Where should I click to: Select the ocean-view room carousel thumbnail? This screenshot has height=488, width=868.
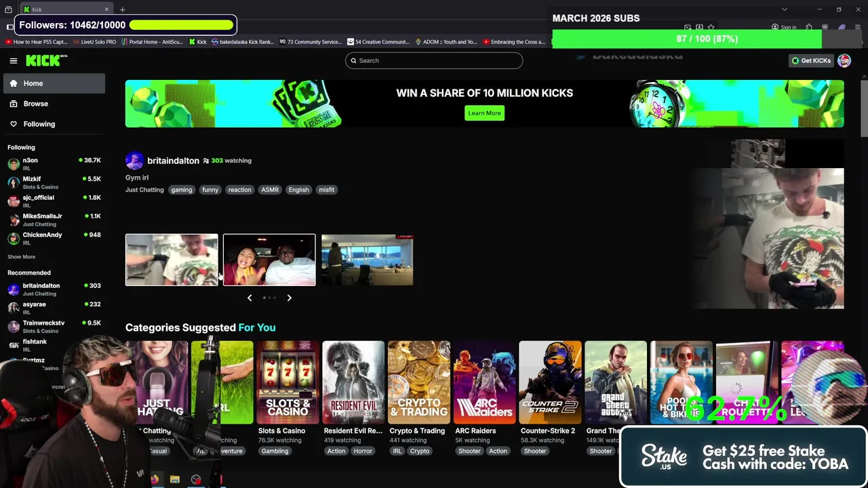[x=367, y=260]
